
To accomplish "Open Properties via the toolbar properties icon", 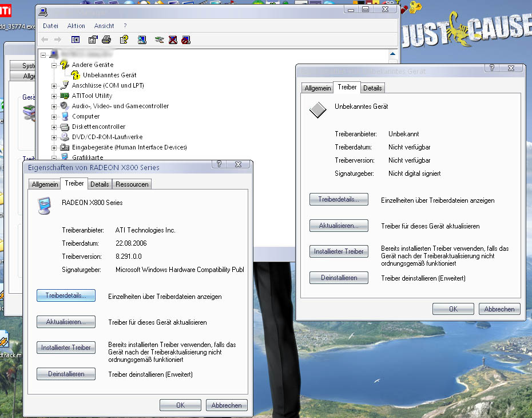I will 93,40.
